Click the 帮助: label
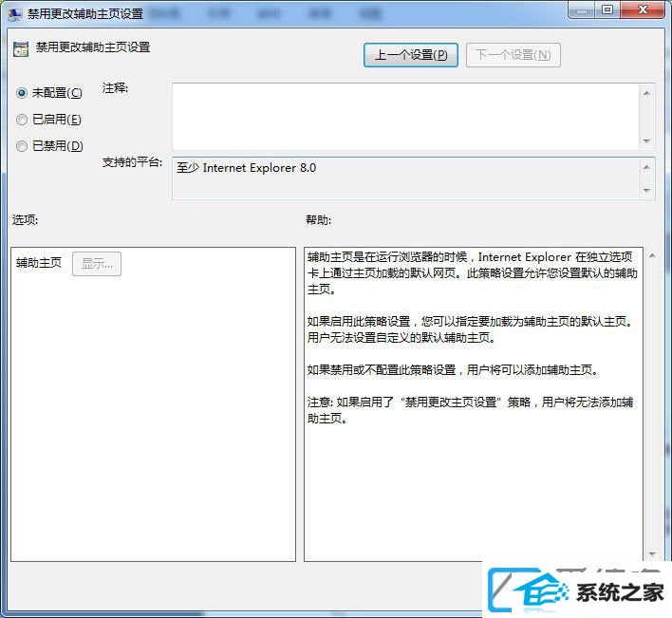This screenshot has width=672, height=618. coord(318,220)
